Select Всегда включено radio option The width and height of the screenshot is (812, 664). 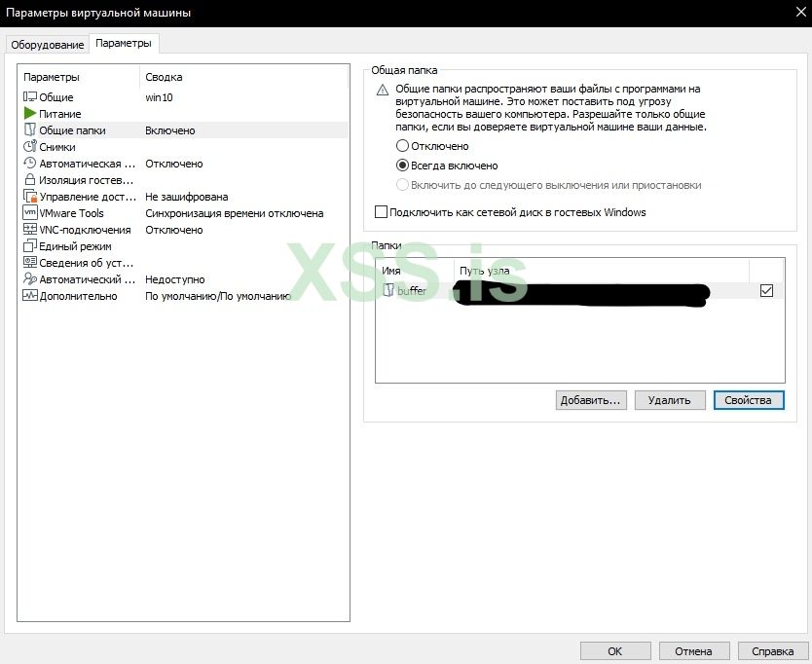tap(402, 166)
